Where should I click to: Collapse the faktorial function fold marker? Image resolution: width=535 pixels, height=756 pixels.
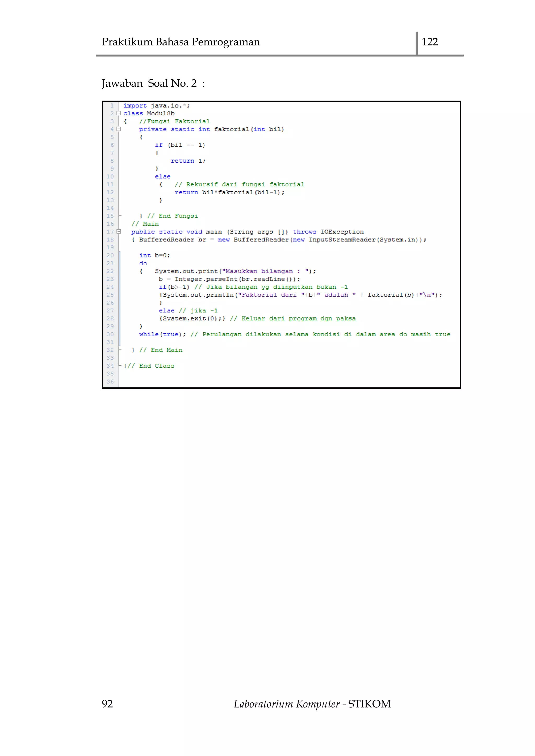pos(119,129)
